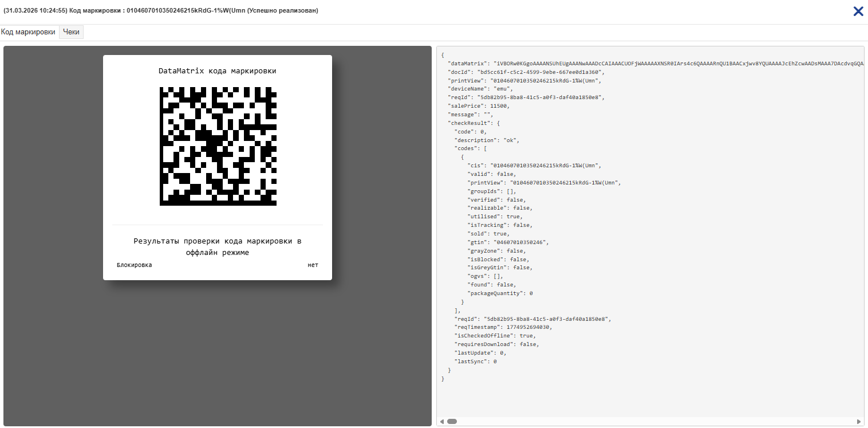Screen dimensions: 868x428
Task: Click the 'нет' value beside Блокировка
Action: coord(313,265)
